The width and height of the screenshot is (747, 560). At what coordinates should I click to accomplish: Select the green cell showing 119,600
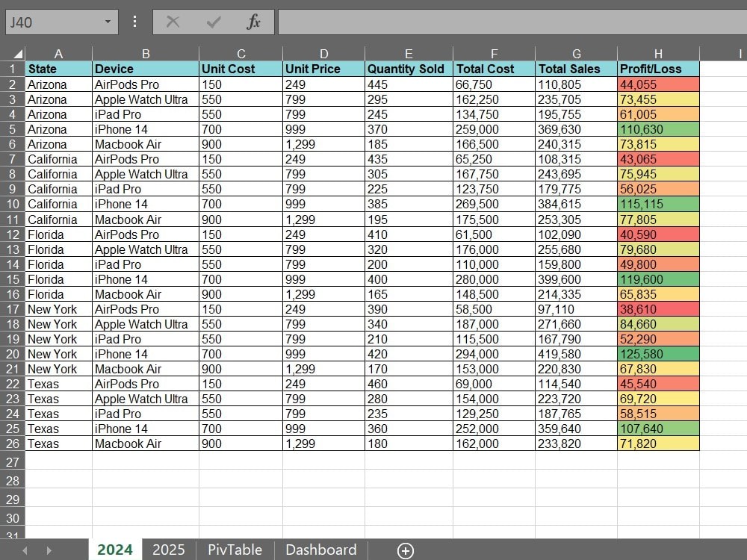click(658, 279)
